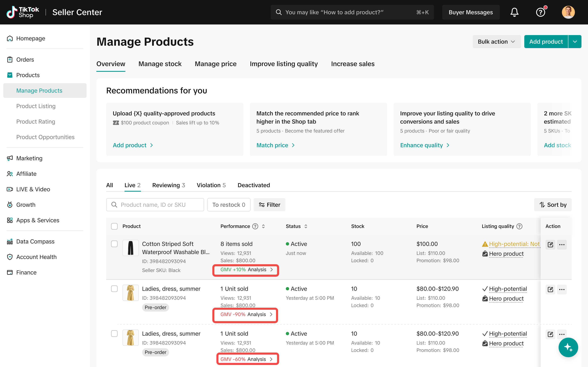Open the help question mark icon
This screenshot has height=367, width=588.
[540, 12]
